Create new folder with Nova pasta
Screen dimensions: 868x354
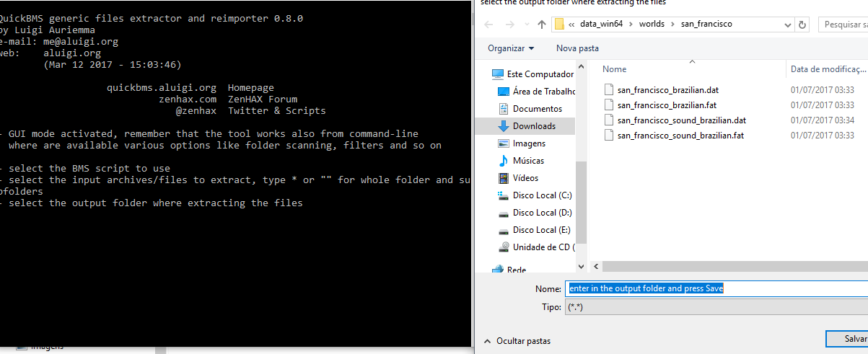577,48
